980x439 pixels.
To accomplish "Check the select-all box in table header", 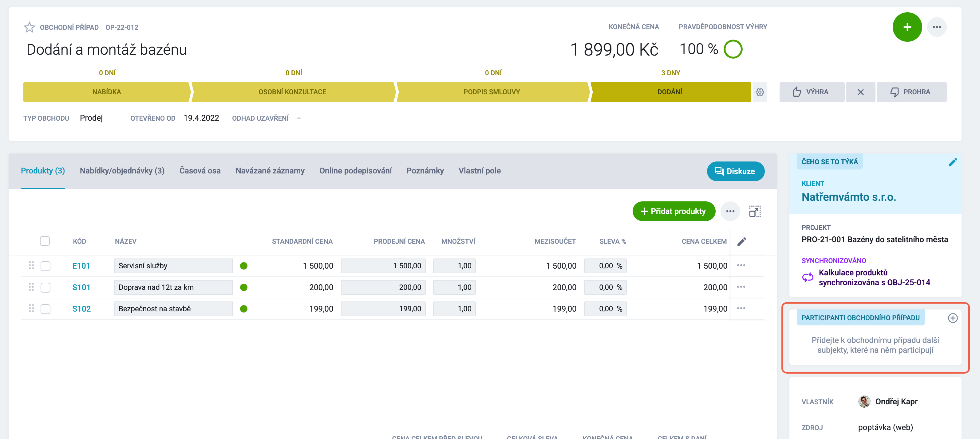I will [x=45, y=241].
